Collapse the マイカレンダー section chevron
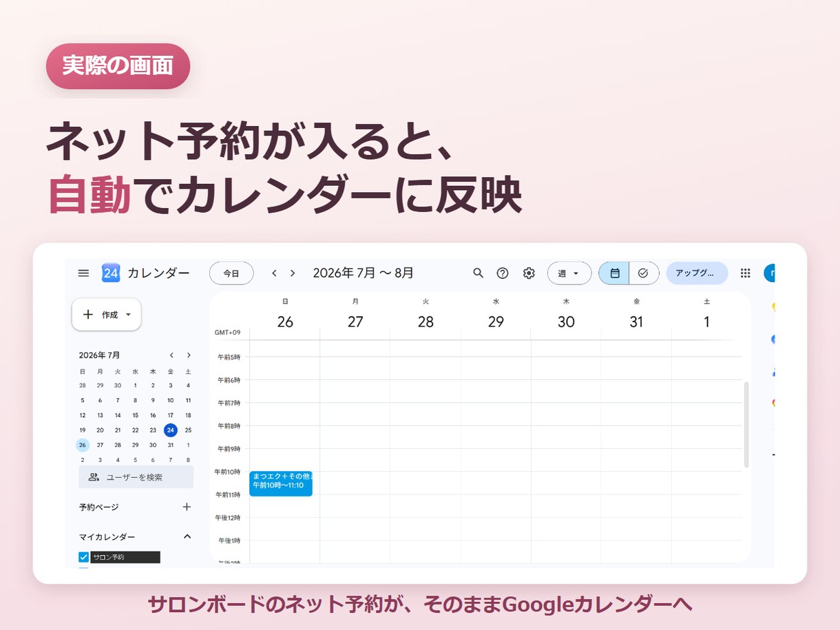 point(187,536)
